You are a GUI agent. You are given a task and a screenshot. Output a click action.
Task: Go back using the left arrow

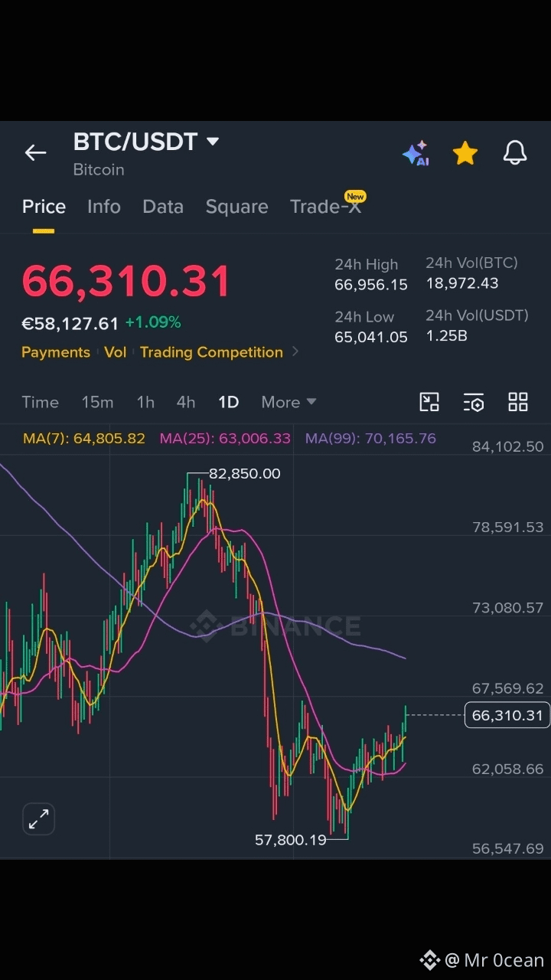[36, 153]
